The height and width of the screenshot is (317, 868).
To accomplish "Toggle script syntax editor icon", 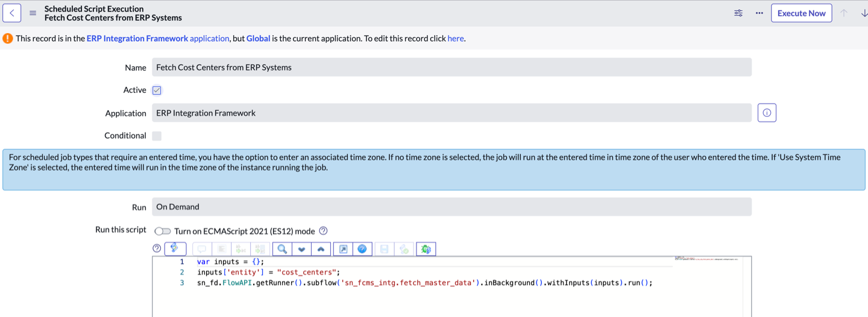I will [x=175, y=248].
